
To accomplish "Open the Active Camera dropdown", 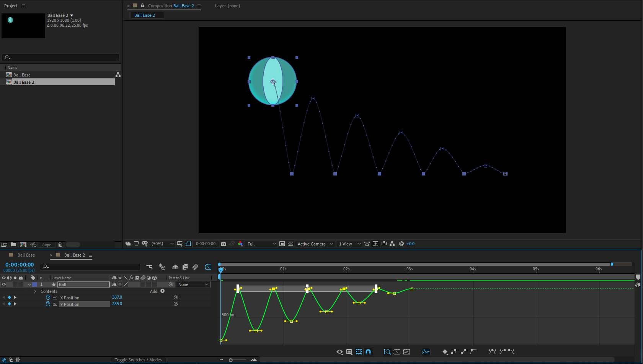I will 315,244.
